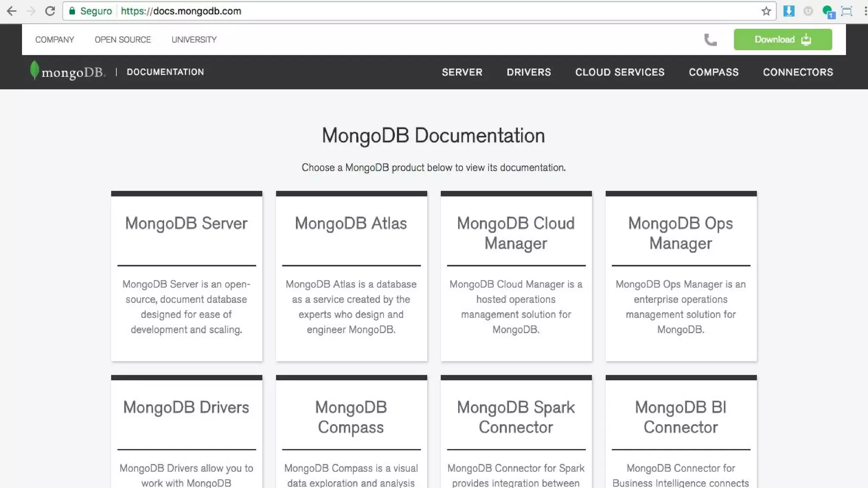Open the COMPANY top link
The width and height of the screenshot is (868, 488).
[55, 39]
